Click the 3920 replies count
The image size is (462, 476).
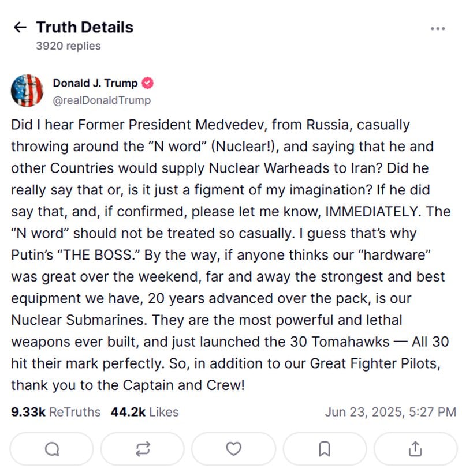(x=68, y=46)
